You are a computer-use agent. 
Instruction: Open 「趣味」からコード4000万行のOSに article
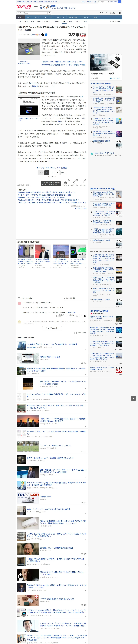62,420
